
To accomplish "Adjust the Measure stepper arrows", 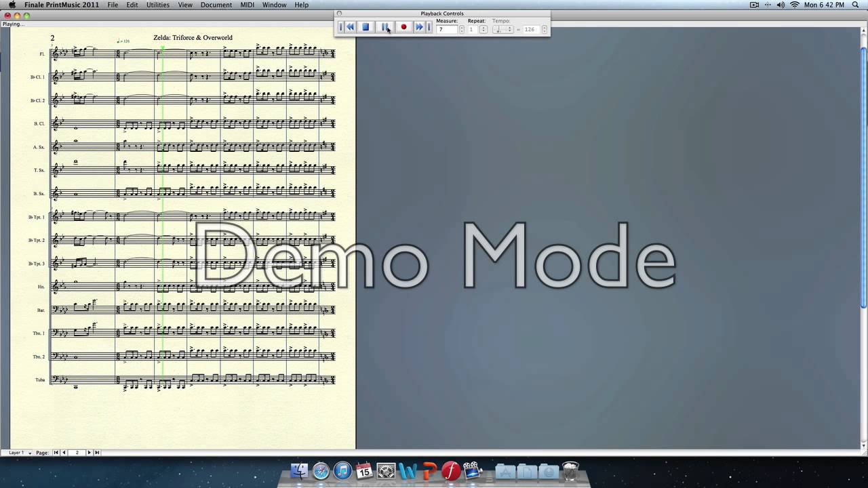I will click(462, 30).
